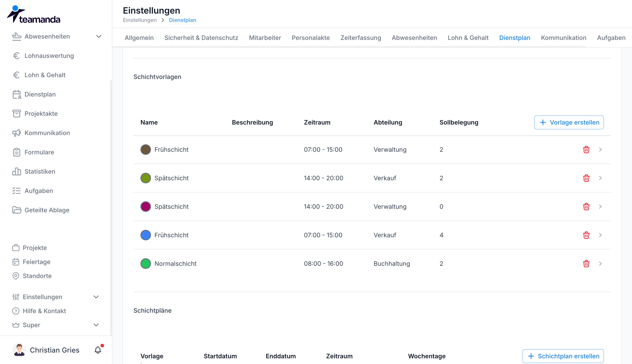Delete the Normalschicht Buchhaltung template
Screen dimensions: 632x364
point(586,264)
